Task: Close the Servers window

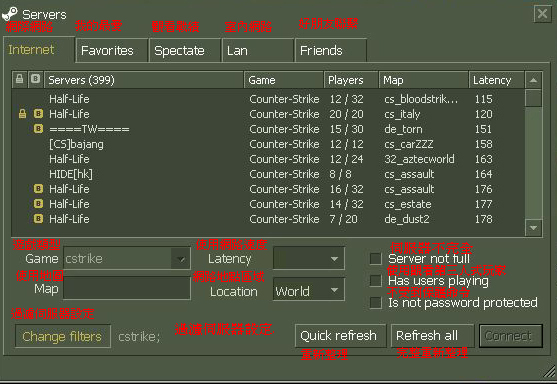Action: [542, 14]
